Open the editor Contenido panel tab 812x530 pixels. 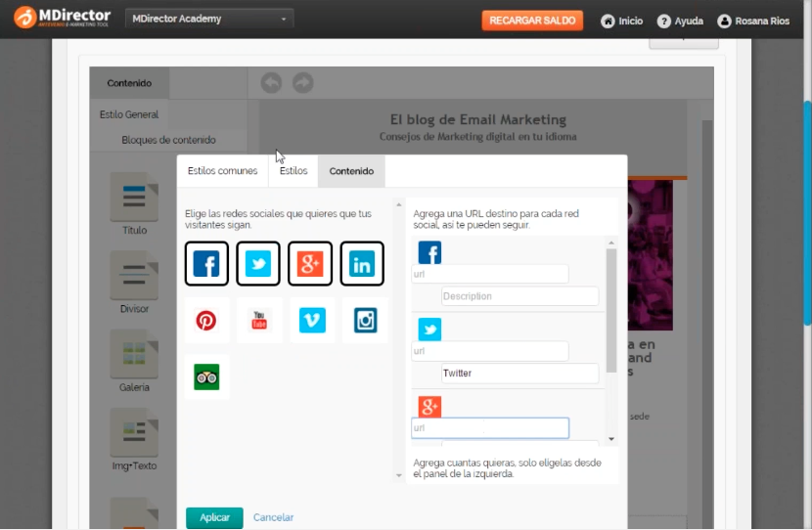(129, 83)
